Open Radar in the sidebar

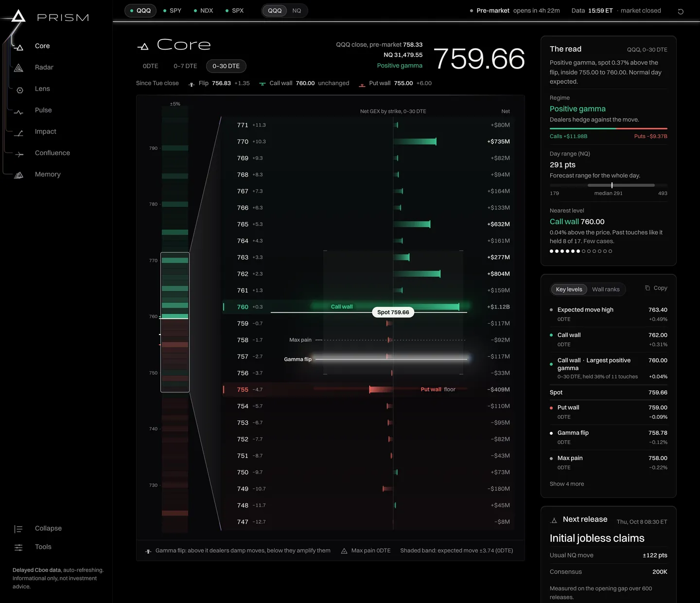pos(44,68)
